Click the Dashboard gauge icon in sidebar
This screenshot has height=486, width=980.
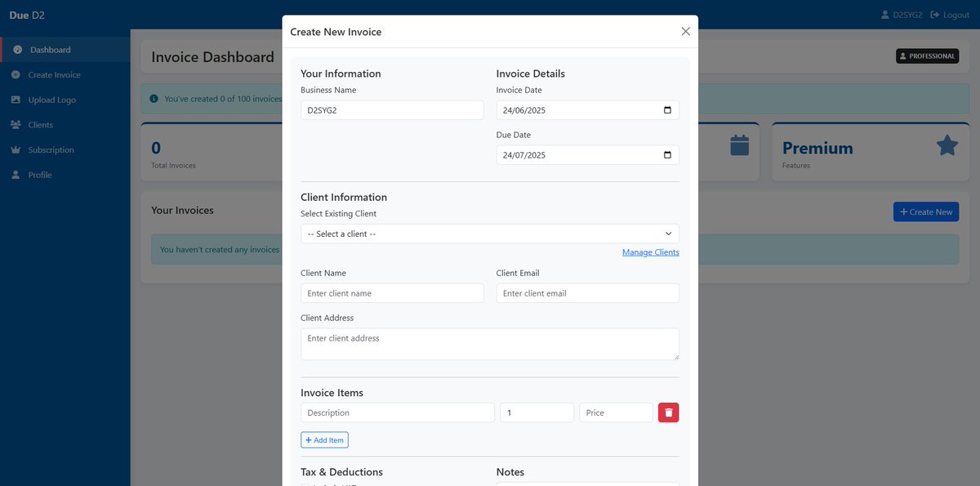(x=17, y=50)
